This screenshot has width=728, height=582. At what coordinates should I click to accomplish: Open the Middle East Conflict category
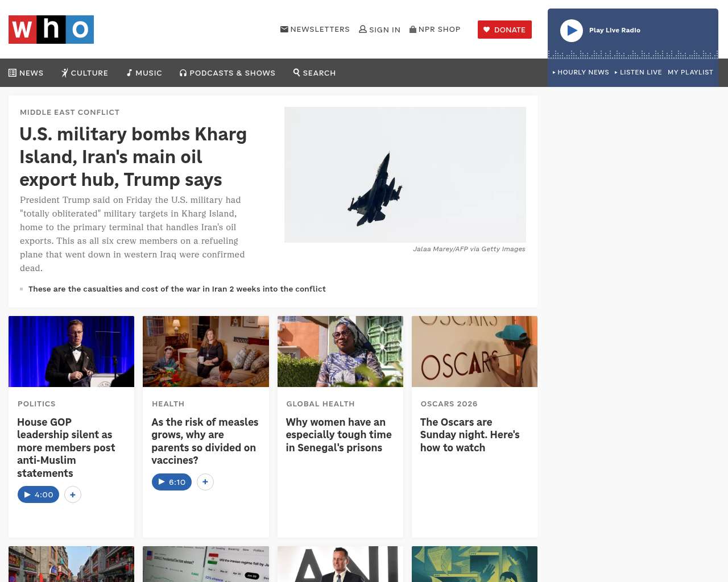69,112
